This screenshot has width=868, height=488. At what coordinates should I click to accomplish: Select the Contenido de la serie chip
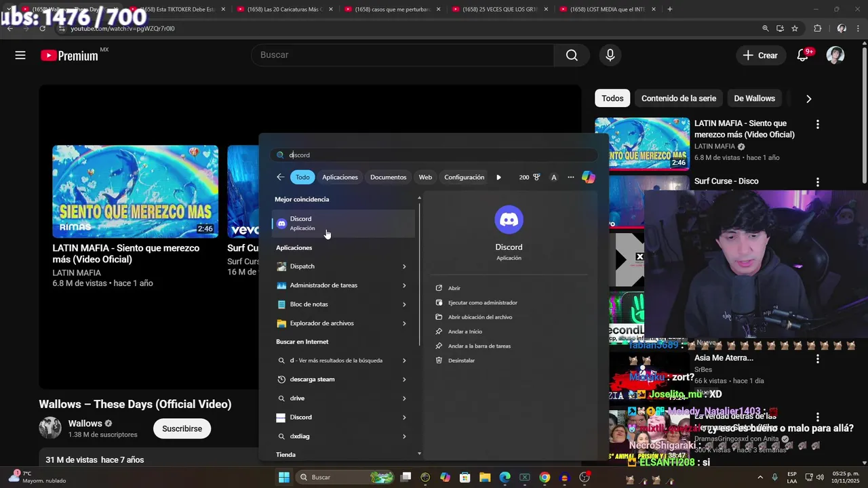(x=679, y=98)
